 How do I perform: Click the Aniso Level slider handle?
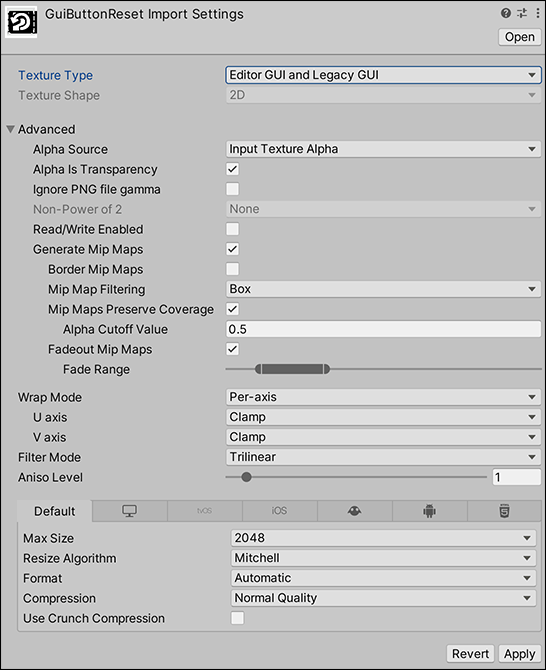pyautogui.click(x=246, y=477)
